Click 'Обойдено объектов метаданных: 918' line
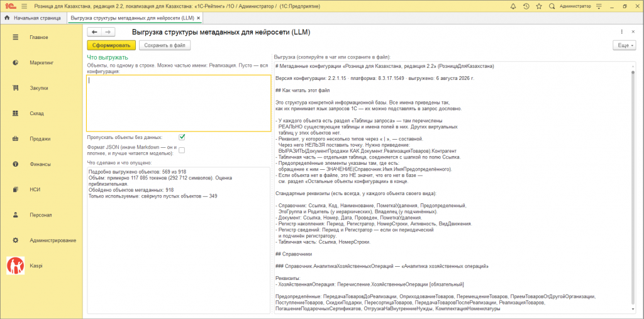 point(131,190)
